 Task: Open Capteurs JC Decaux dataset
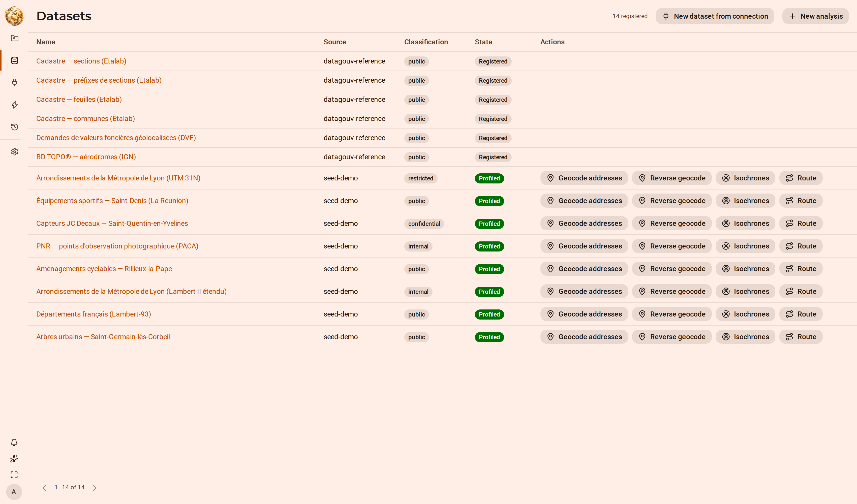pos(112,224)
